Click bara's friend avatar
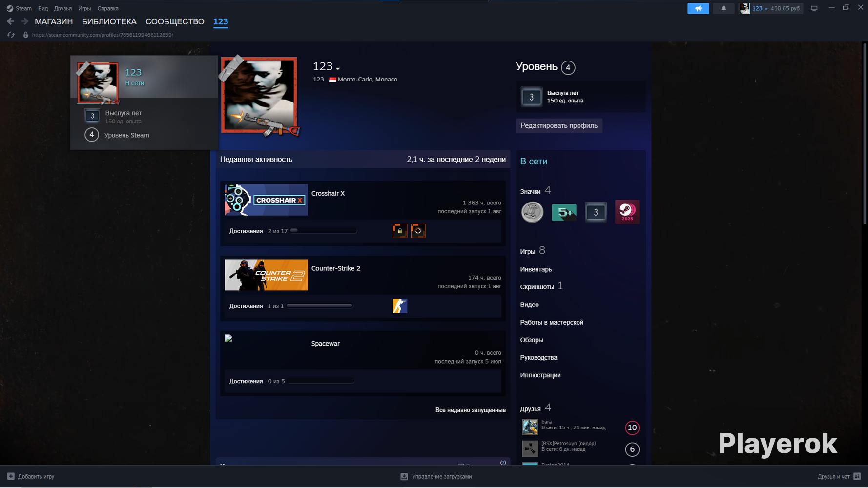 point(530,427)
